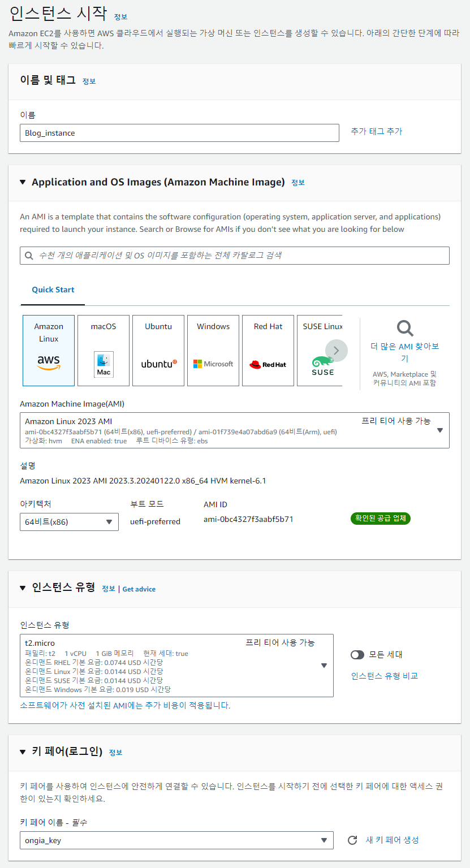The height and width of the screenshot is (868, 470).
Task: Switch to the Quick Start tab
Action: tap(53, 290)
